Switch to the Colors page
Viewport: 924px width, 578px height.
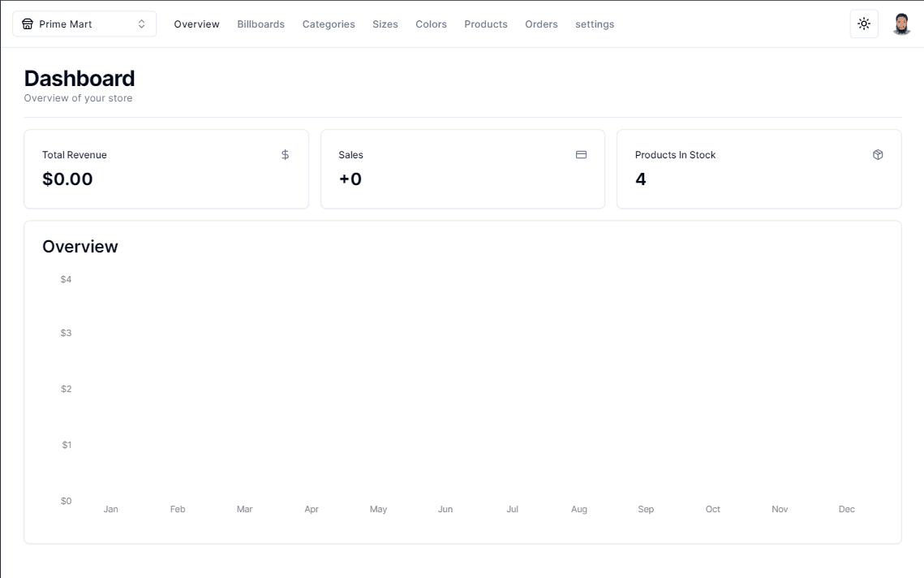431,24
